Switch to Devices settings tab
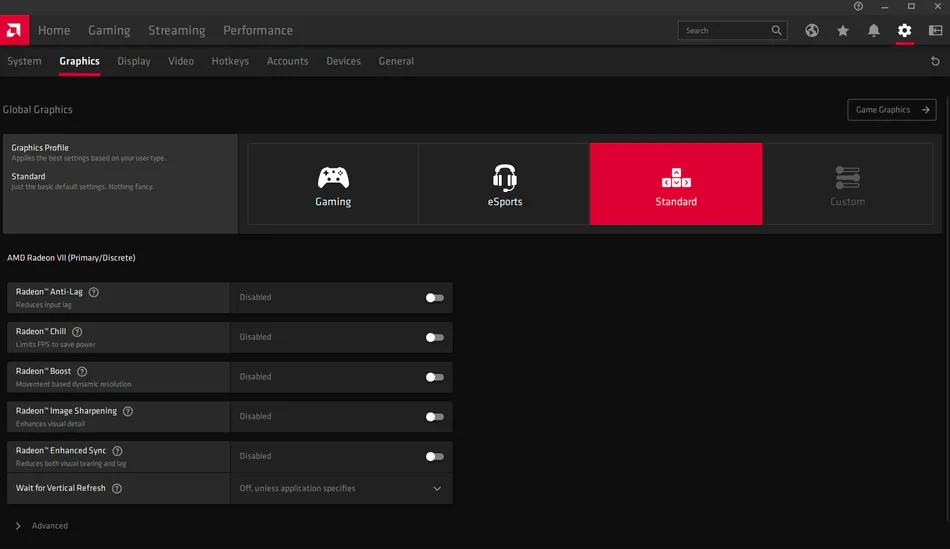The width and height of the screenshot is (950, 549). tap(344, 61)
